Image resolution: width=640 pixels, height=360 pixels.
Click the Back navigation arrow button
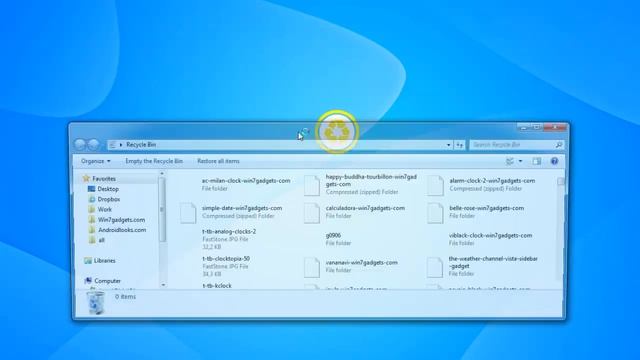click(80, 144)
